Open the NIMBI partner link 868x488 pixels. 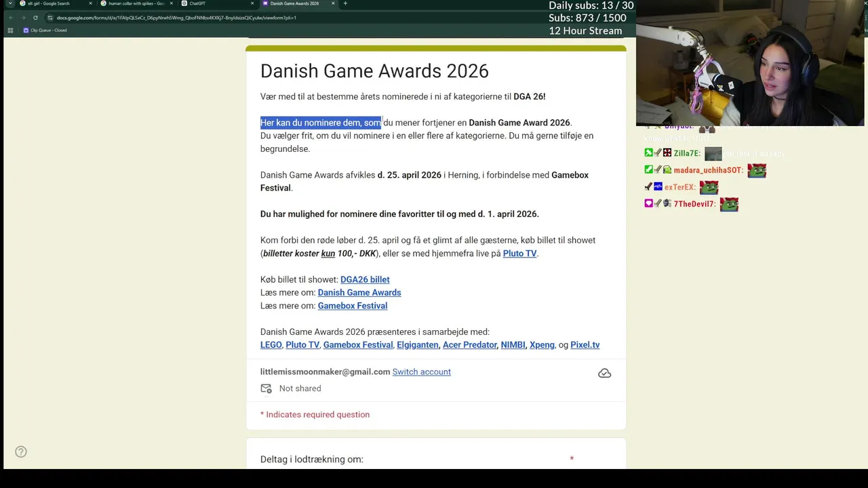click(x=513, y=345)
